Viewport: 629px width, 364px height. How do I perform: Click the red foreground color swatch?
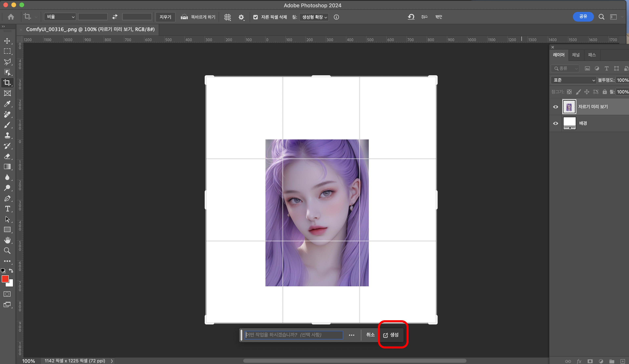pyautogui.click(x=5, y=279)
